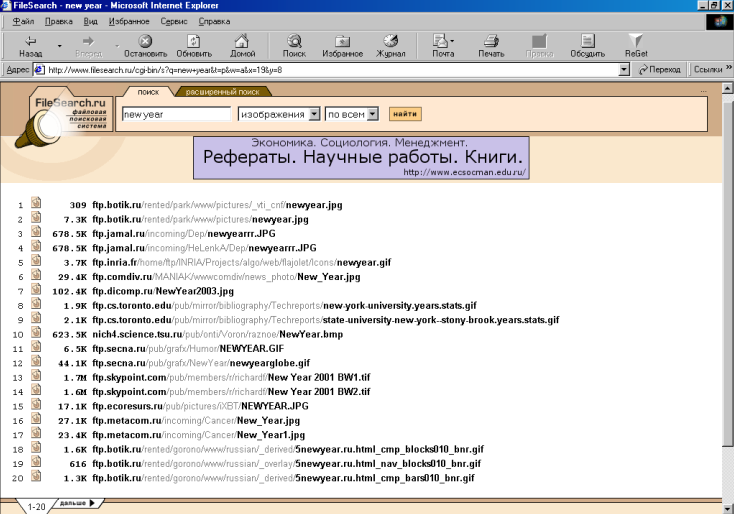Click file icon for result 3 newyearrr.JPG
Viewport: 734px width, 514px height.
[x=36, y=231]
